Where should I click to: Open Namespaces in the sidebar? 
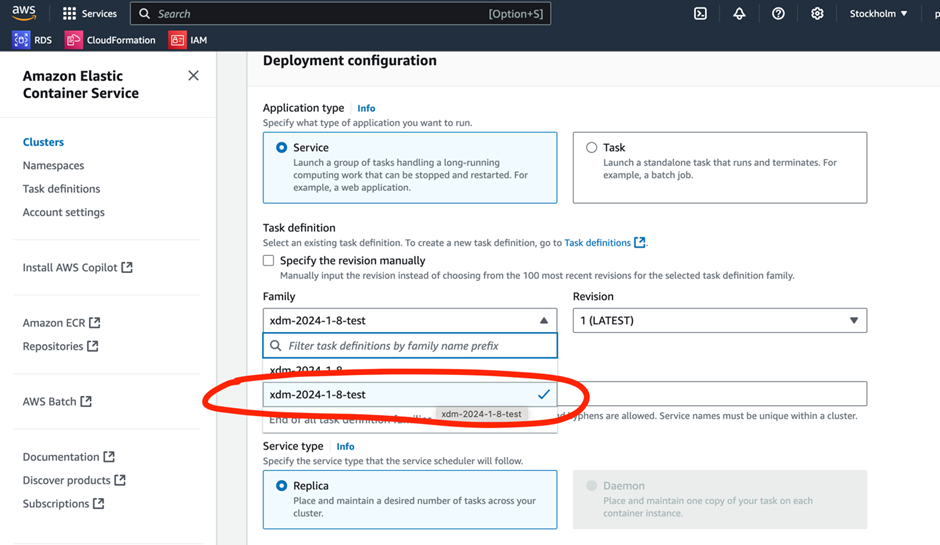pyautogui.click(x=53, y=165)
